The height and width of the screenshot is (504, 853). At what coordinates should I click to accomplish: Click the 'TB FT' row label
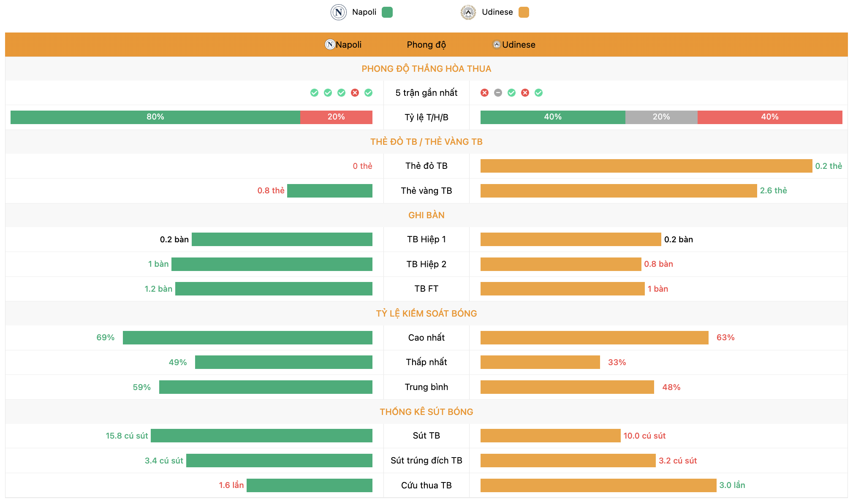tap(426, 289)
